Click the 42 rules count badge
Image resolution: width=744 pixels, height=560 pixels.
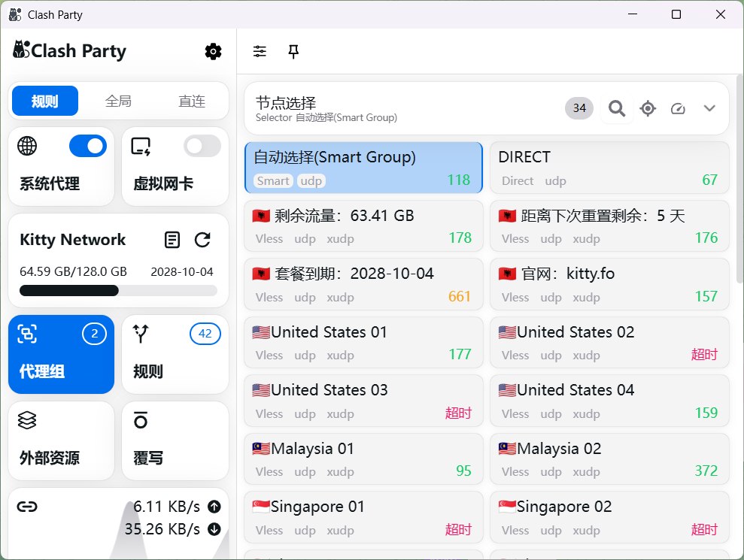(x=205, y=334)
